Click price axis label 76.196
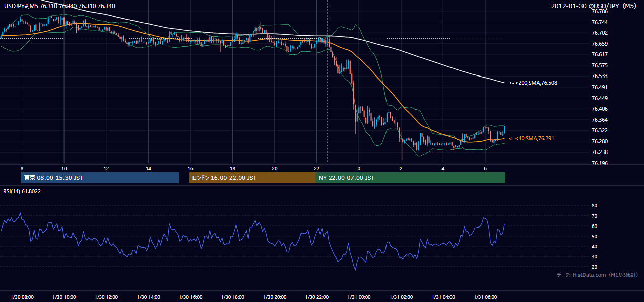The width and height of the screenshot is (644, 302). coord(599,163)
